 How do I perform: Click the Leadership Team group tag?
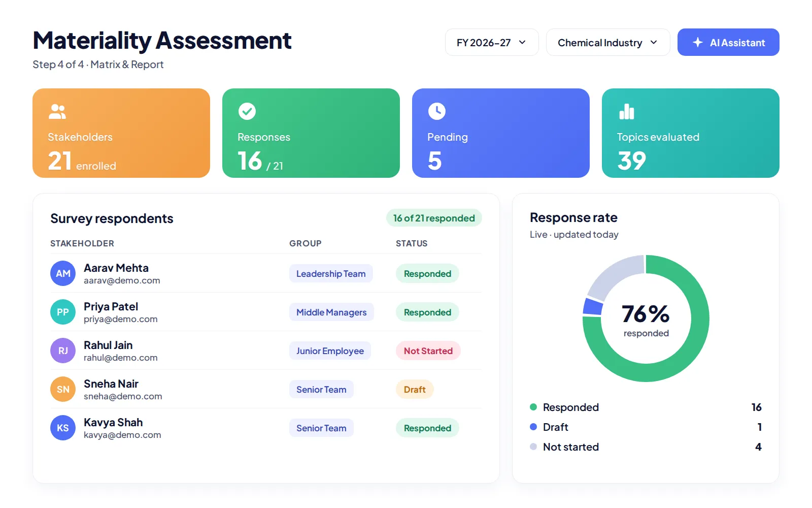pos(331,273)
